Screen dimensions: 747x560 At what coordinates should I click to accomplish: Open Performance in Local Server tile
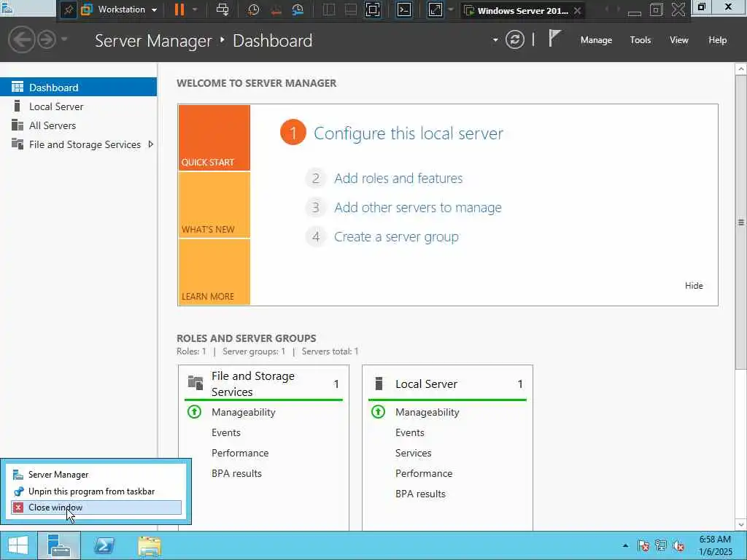[424, 473]
